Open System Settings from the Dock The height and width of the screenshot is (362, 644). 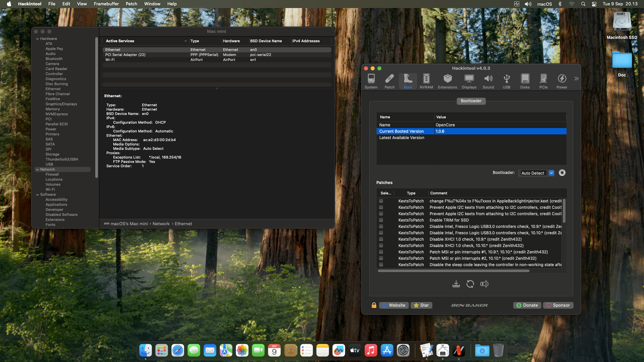[403, 351]
